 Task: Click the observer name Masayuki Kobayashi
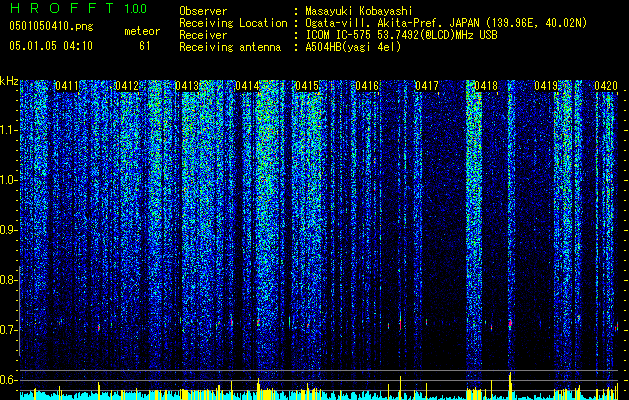pos(359,12)
